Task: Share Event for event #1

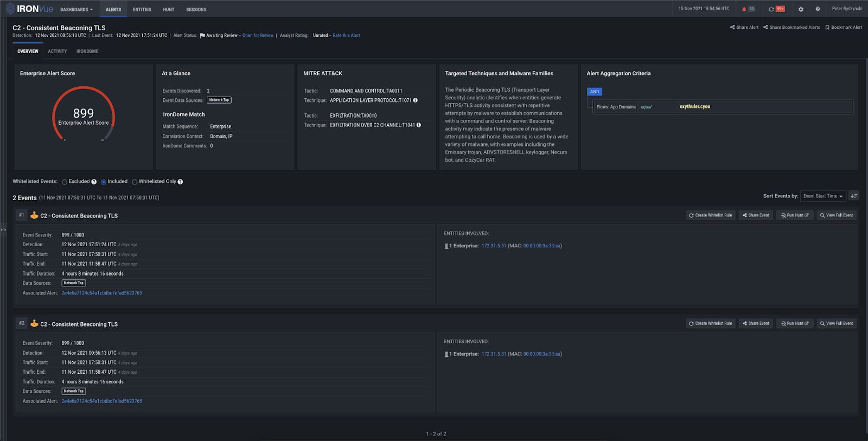Action: [756, 215]
